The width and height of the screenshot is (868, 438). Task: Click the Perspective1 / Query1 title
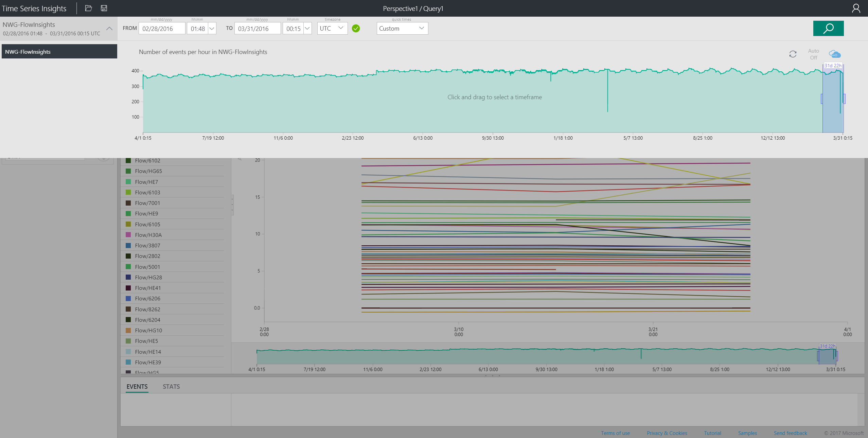(x=413, y=8)
